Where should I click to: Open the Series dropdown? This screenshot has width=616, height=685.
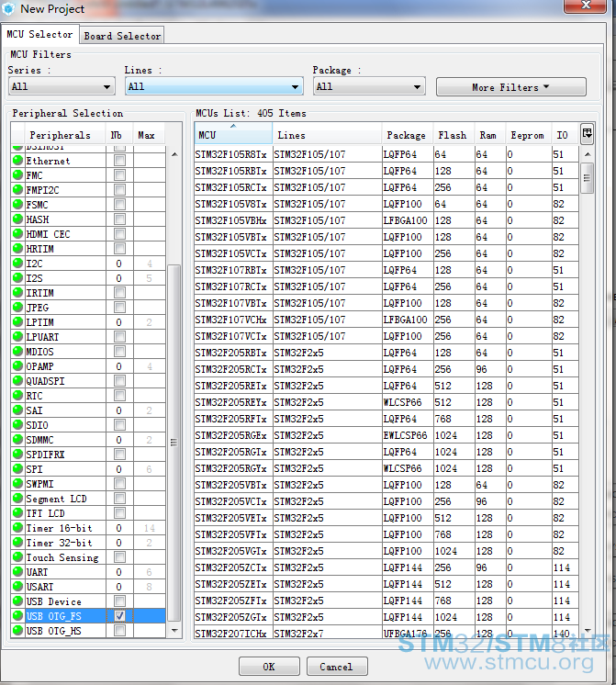[x=62, y=86]
